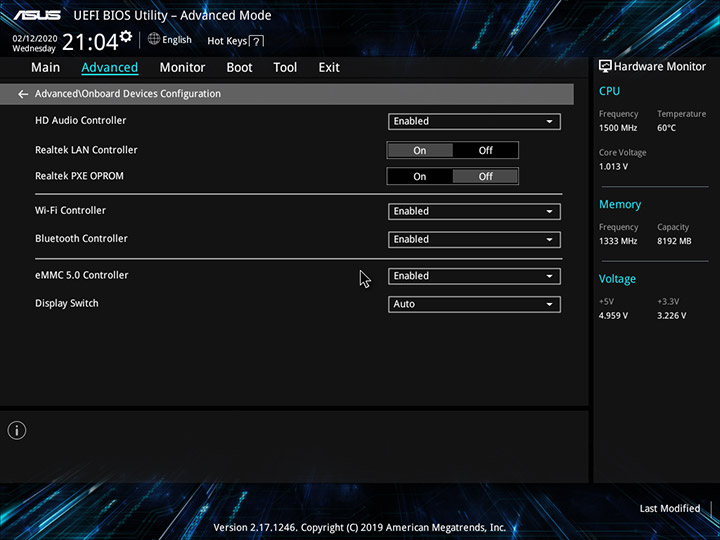720x540 pixels.
Task: Open the Wi-Fi Controller dropdown
Action: (x=474, y=212)
